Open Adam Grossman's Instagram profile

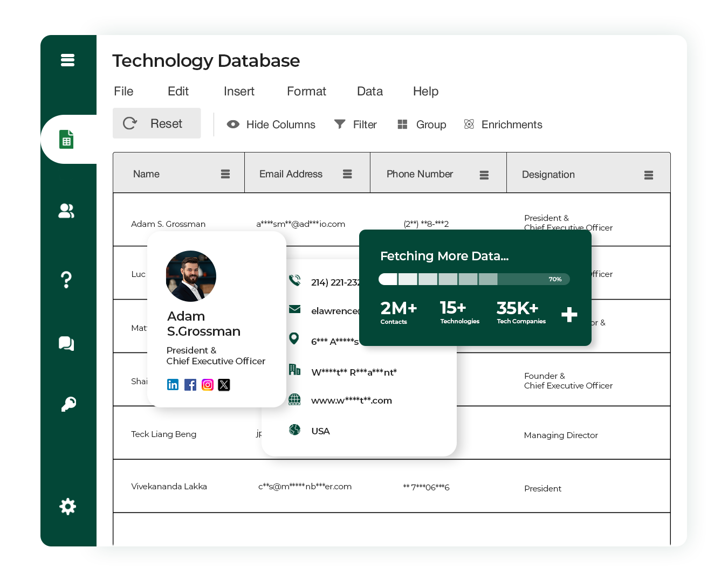point(207,385)
